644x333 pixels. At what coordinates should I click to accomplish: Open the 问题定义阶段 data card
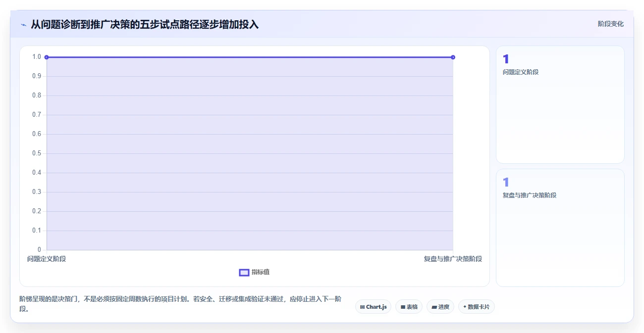coord(560,104)
